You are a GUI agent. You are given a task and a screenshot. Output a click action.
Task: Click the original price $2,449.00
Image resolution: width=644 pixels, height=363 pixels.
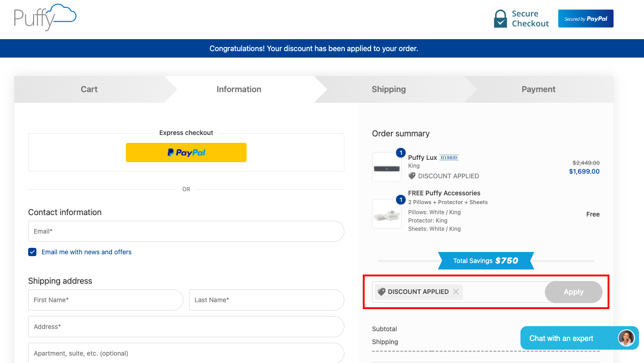[x=586, y=163]
